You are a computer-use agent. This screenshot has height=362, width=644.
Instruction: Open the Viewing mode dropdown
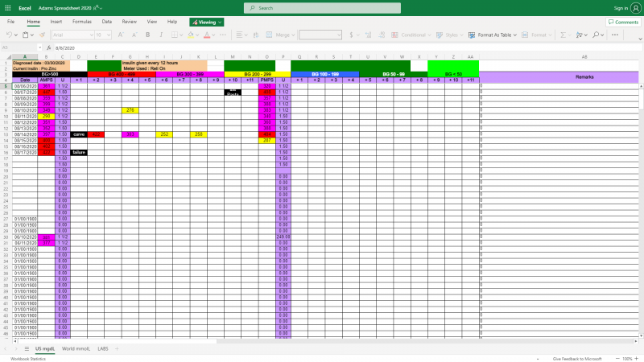point(207,22)
